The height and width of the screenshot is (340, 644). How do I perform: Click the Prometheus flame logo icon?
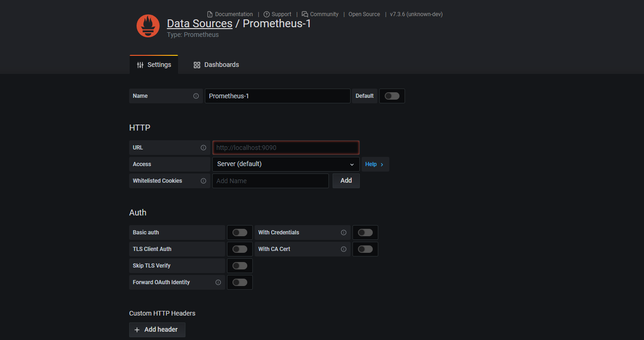click(x=148, y=26)
